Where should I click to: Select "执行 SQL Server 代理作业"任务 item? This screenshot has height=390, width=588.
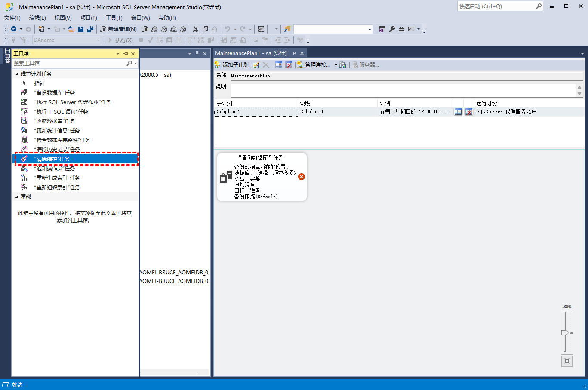pyautogui.click(x=75, y=102)
